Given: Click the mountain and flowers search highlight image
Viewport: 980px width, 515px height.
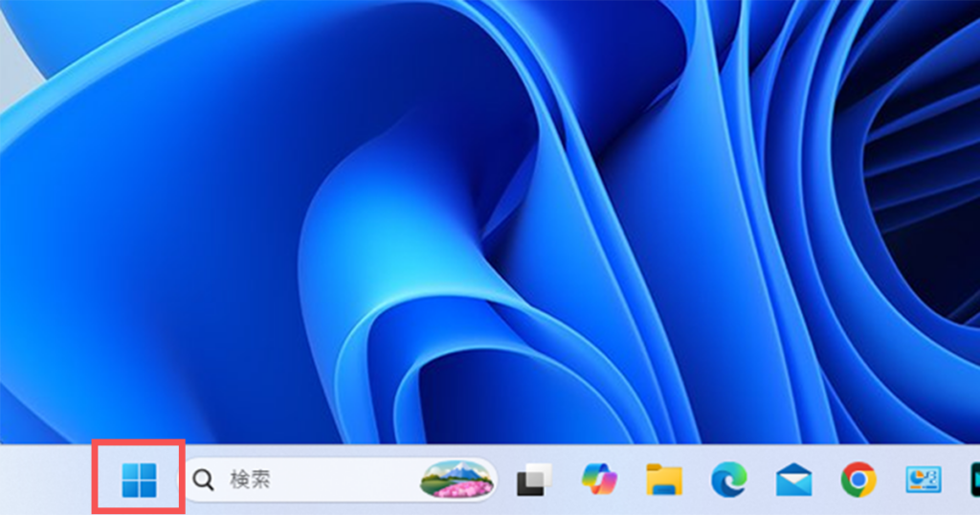Looking at the screenshot, I should pos(457,479).
